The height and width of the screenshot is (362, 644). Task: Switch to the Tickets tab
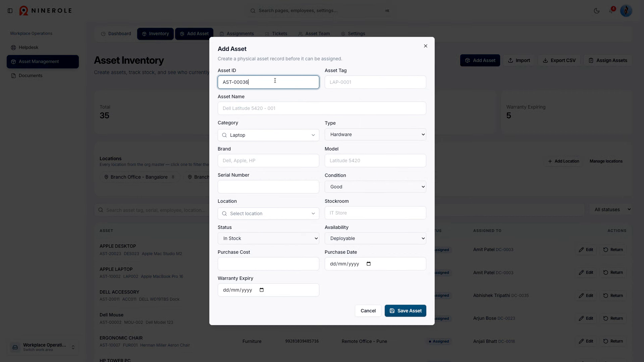[x=276, y=34]
